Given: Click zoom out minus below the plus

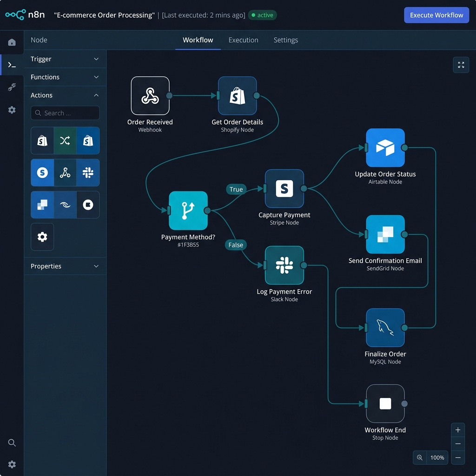Looking at the screenshot, I should click(x=458, y=444).
